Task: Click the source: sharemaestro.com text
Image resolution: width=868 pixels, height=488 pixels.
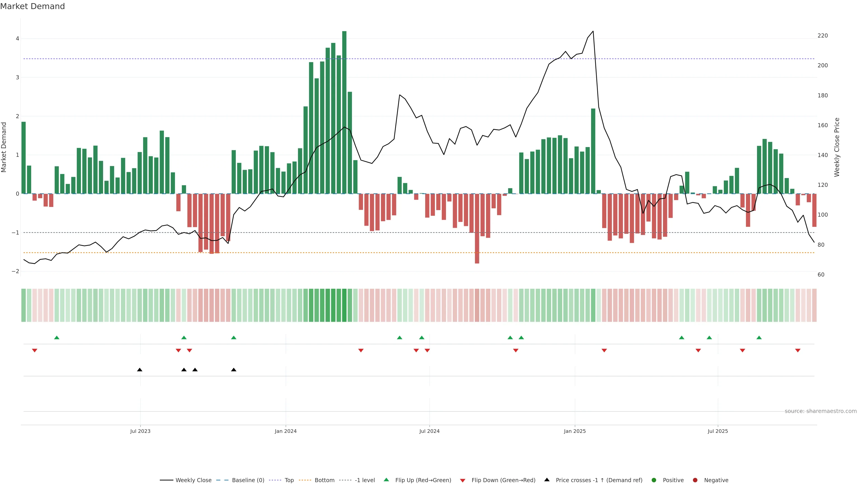Action: (821, 411)
